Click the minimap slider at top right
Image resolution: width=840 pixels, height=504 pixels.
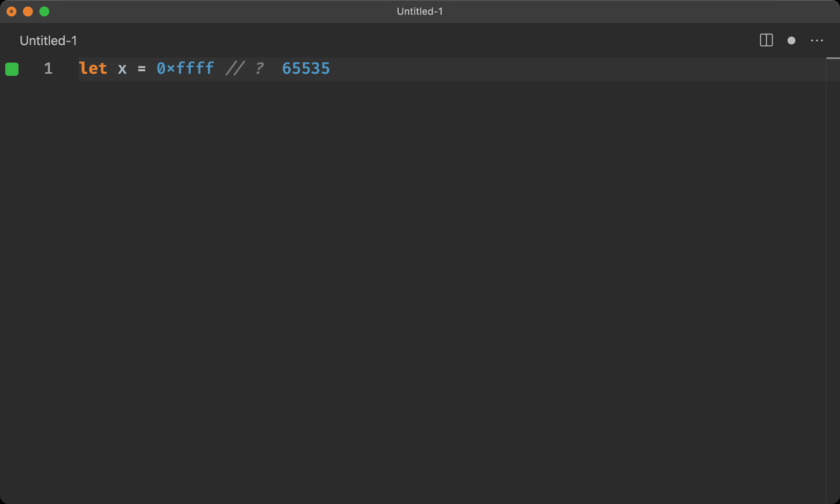click(x=833, y=59)
